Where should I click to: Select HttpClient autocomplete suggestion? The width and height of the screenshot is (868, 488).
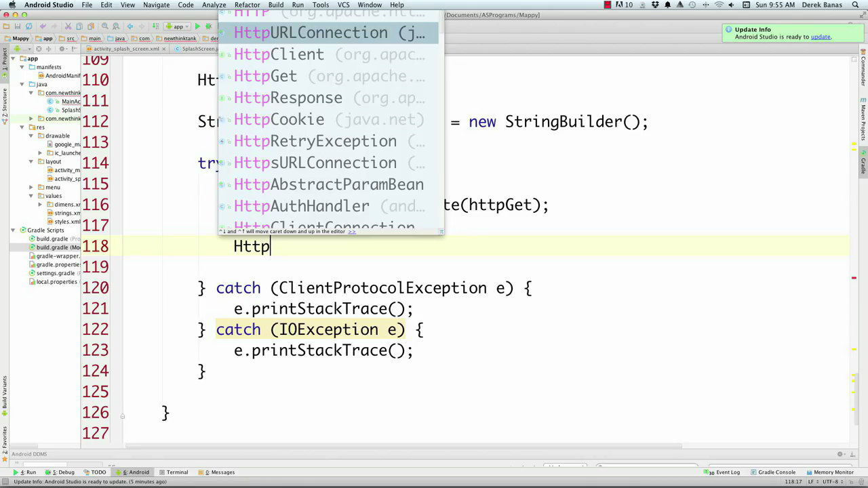point(329,54)
